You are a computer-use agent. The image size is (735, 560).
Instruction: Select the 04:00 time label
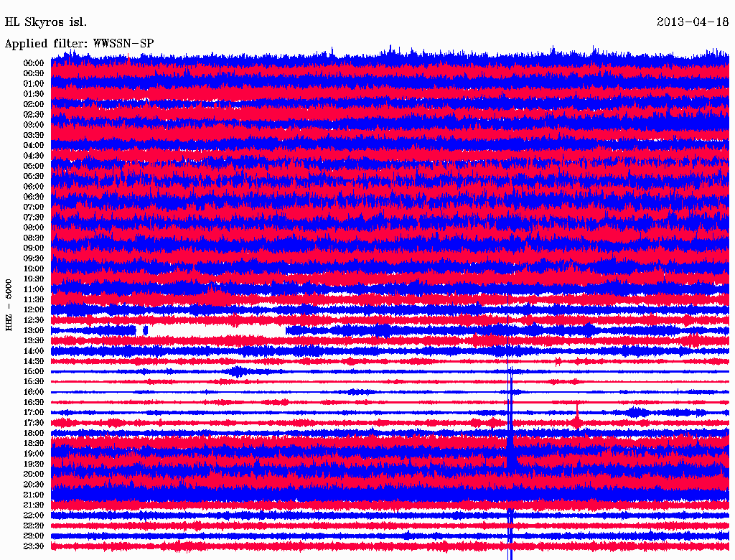(34, 146)
